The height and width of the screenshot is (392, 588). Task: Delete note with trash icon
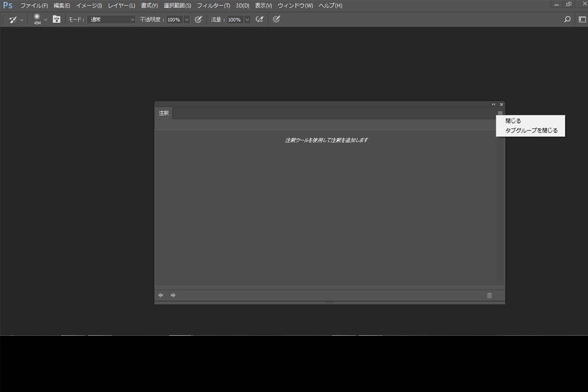point(490,295)
